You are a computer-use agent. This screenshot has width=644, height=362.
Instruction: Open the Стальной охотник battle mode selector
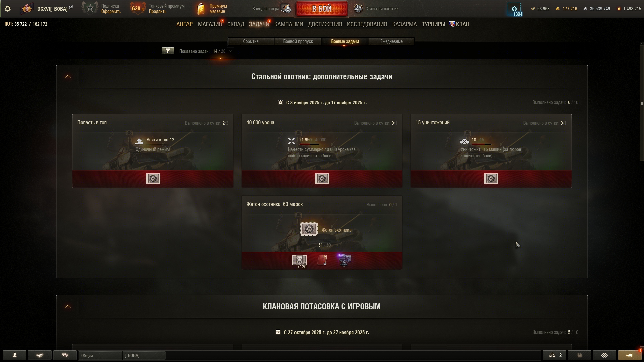376,9
